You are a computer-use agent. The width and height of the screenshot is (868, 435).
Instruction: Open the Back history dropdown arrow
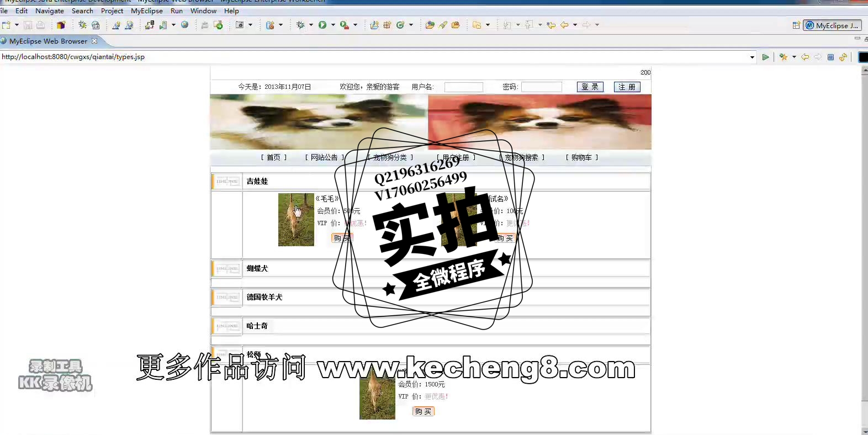coord(575,25)
